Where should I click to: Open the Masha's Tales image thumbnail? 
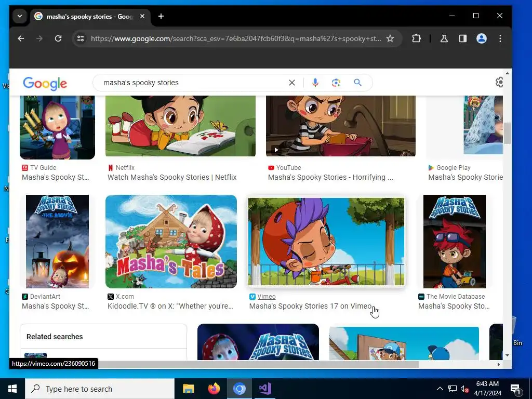coord(171,242)
